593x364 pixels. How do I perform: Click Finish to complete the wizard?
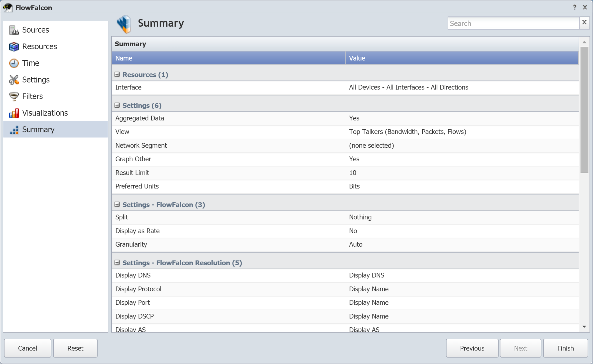tap(565, 348)
